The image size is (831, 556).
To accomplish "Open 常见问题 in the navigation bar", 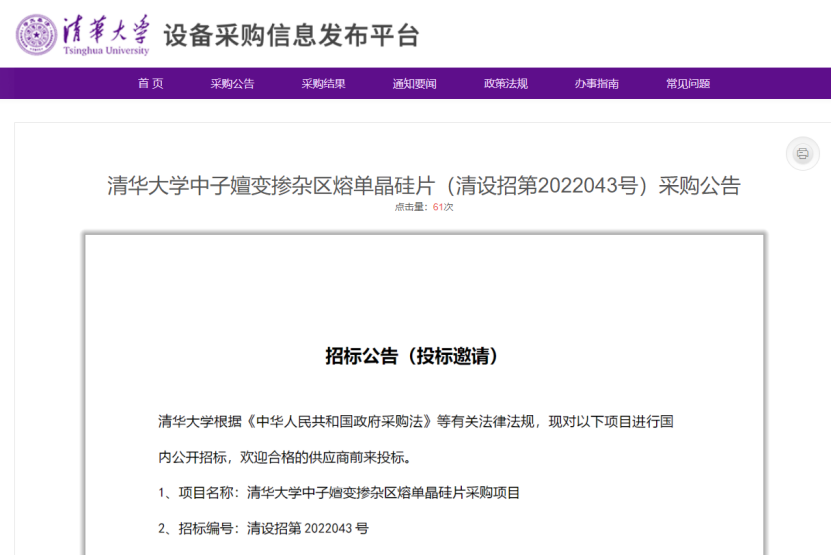I will pyautogui.click(x=688, y=83).
